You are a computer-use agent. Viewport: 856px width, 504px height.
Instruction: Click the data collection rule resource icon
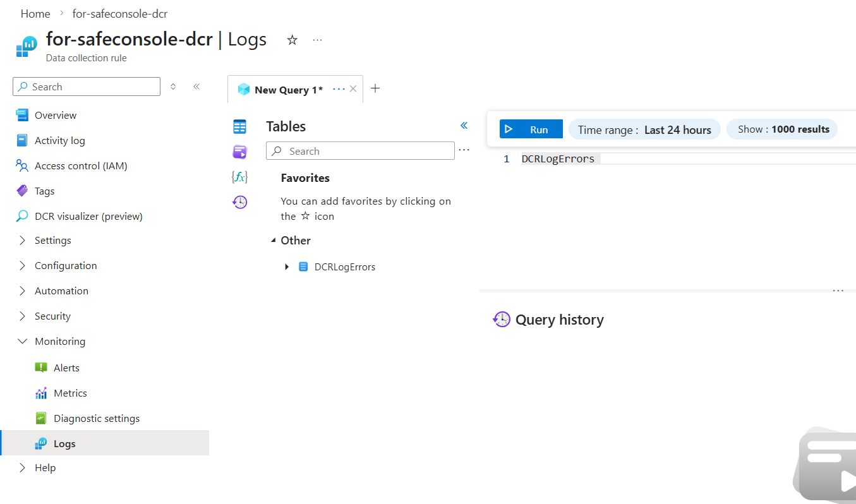(x=27, y=47)
